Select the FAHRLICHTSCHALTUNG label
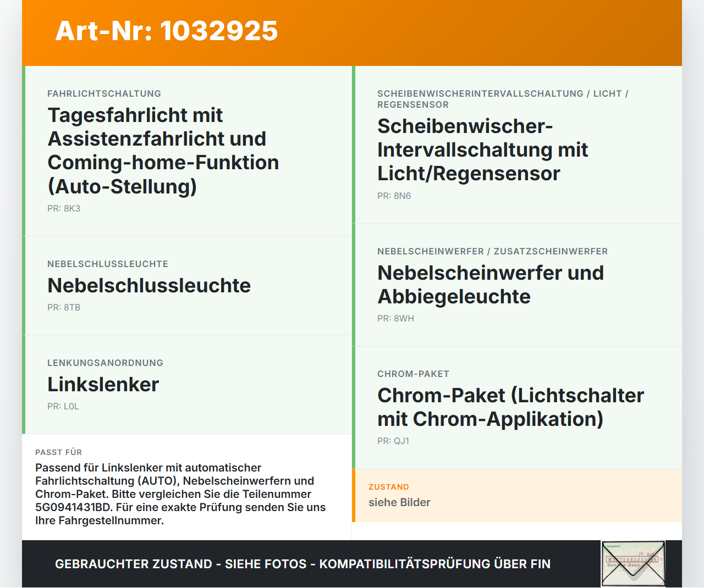Image resolution: width=704 pixels, height=588 pixels. (105, 93)
